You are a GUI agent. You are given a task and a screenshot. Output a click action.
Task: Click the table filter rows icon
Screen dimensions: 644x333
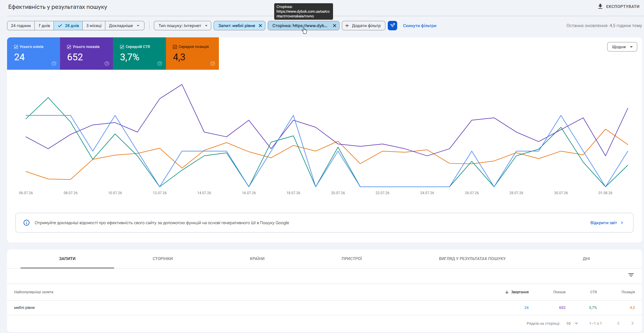tap(631, 275)
